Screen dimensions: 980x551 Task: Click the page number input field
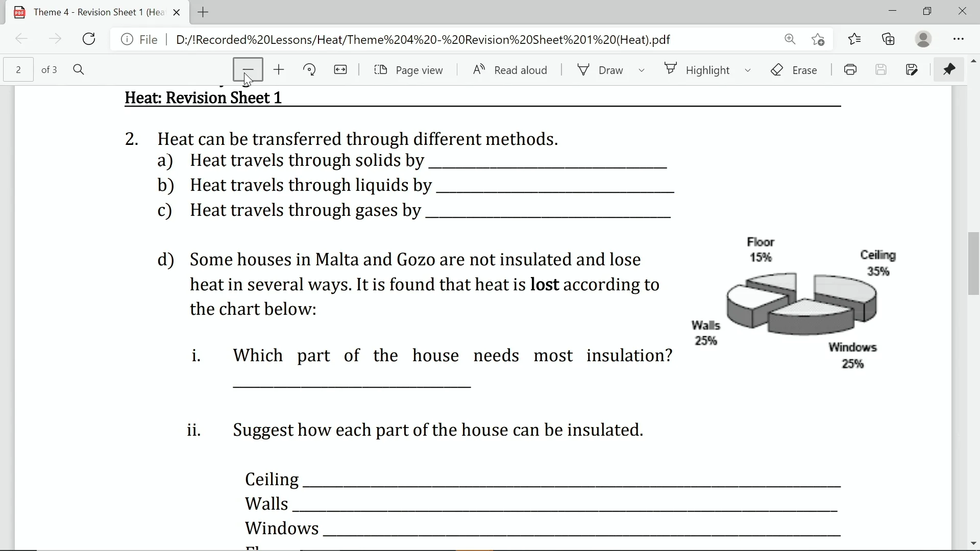(18, 69)
